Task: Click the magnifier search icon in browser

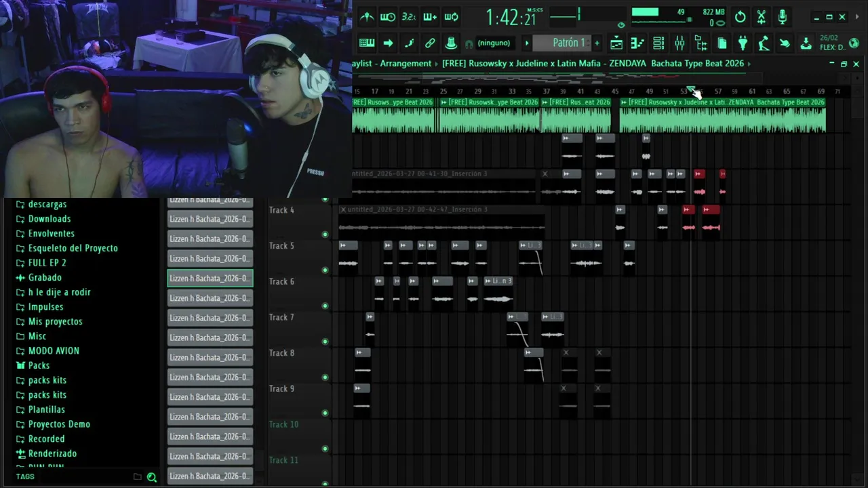Action: click(152, 477)
